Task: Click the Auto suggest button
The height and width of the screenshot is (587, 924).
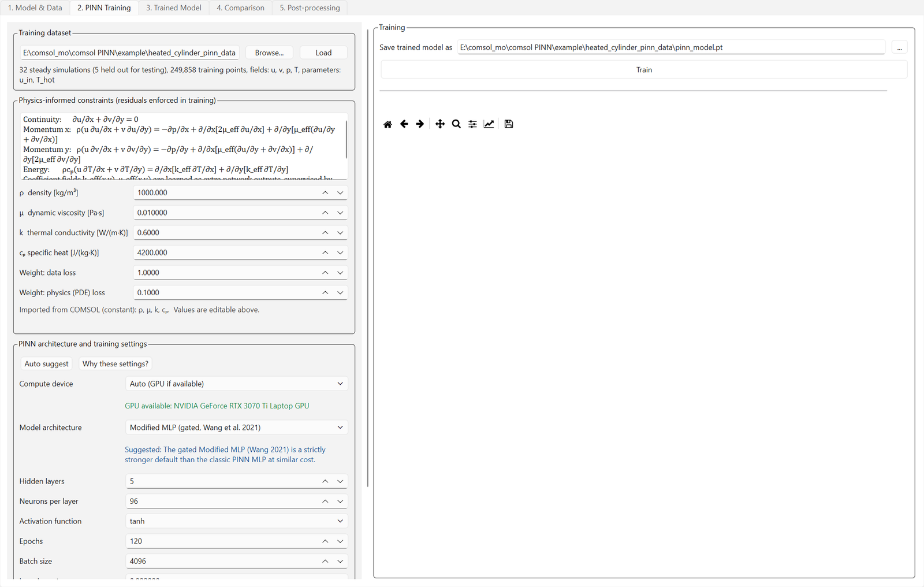Action: (x=46, y=364)
